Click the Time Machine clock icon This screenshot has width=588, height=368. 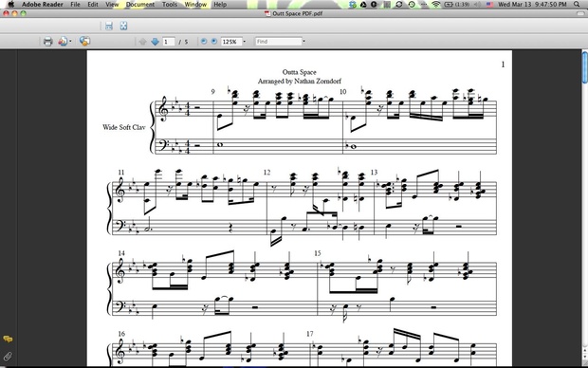pos(412,5)
